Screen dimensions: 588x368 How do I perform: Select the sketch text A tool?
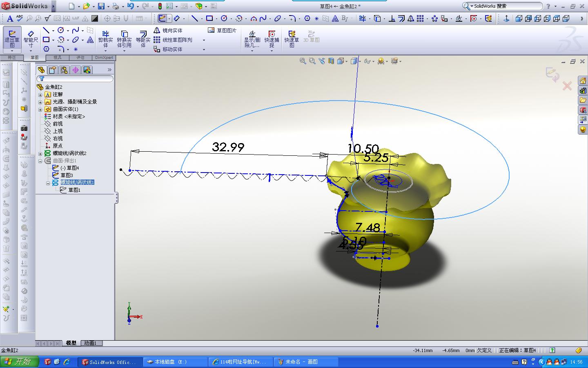[90, 40]
